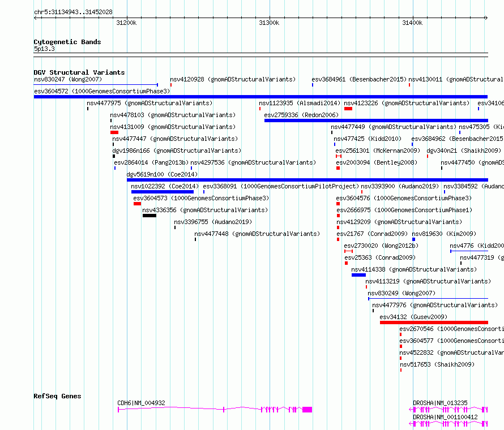Open nsv4478103 variant label
Screen dimensions: 504x430
(x=173, y=115)
